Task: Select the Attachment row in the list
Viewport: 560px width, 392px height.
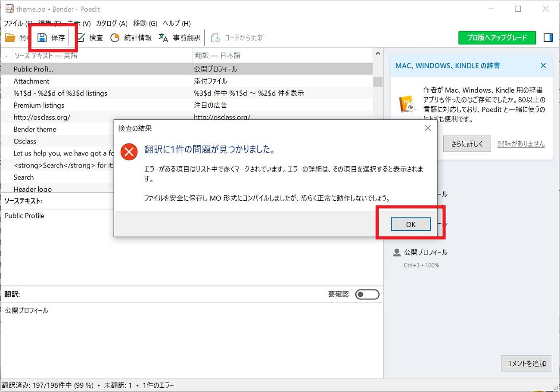Action: coord(31,81)
